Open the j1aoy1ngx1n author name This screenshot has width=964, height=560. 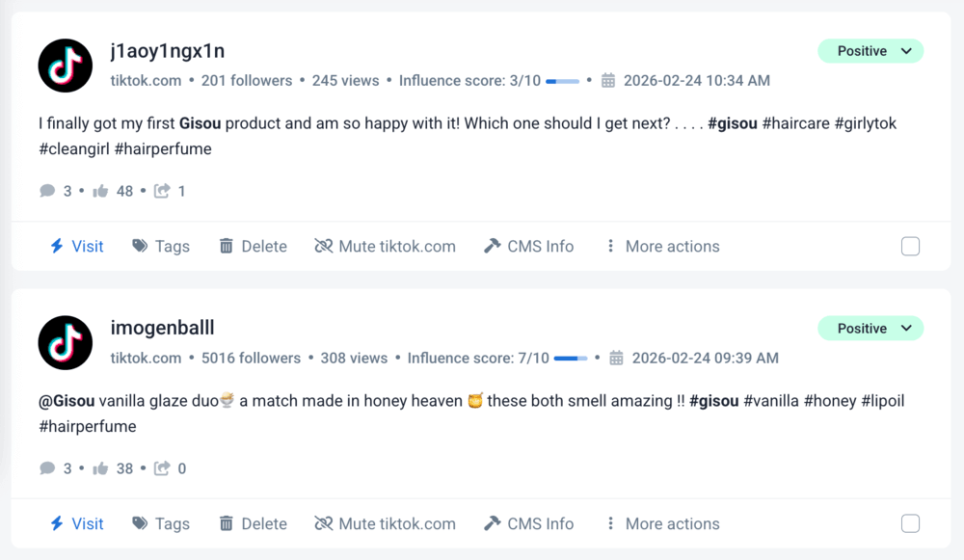[x=168, y=51]
